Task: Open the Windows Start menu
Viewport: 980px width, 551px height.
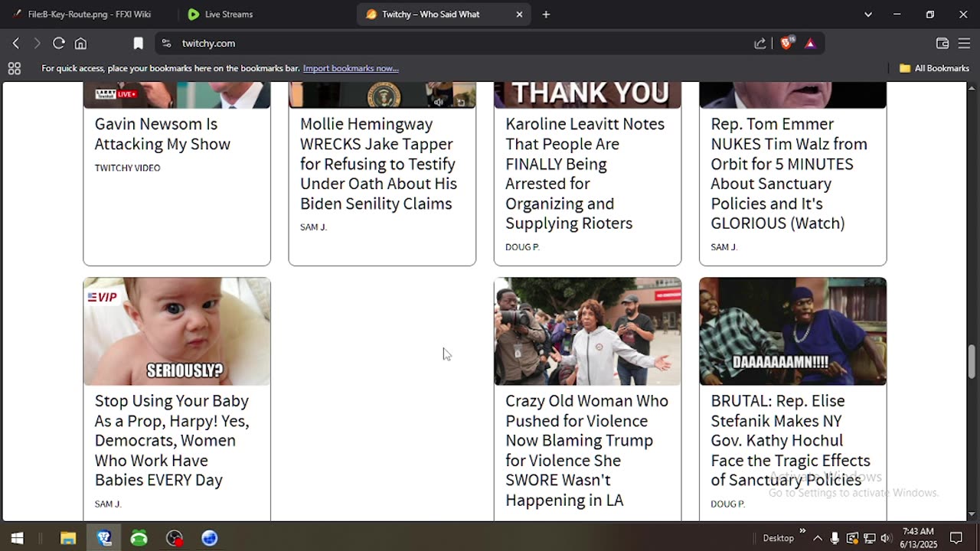Action: tap(17, 538)
